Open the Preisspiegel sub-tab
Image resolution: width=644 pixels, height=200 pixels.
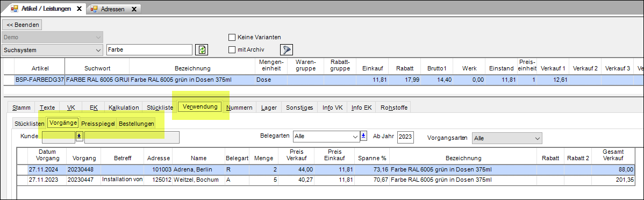point(98,124)
